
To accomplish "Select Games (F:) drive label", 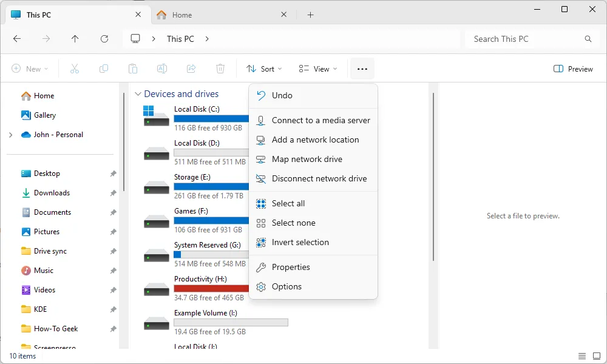I will [x=191, y=211].
